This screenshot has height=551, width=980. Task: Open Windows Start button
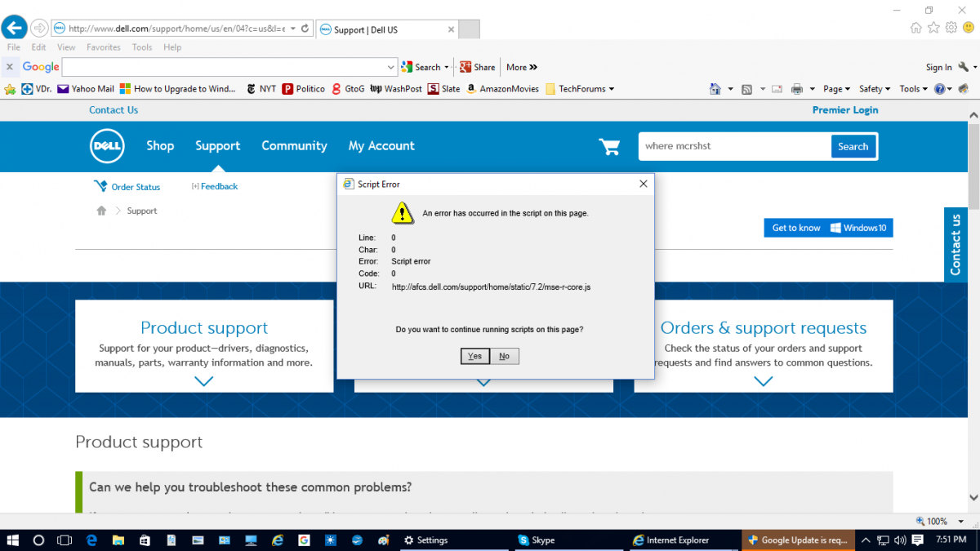pos(12,540)
